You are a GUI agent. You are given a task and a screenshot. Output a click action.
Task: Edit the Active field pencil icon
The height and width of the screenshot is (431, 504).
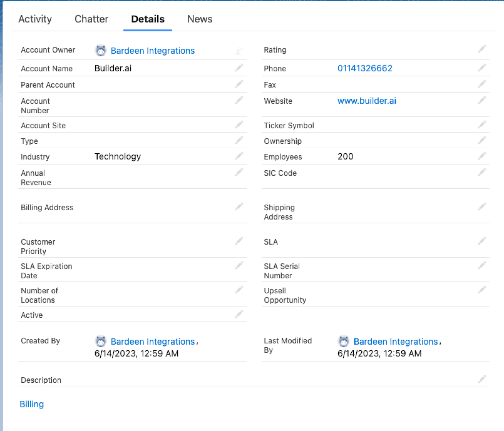(239, 314)
